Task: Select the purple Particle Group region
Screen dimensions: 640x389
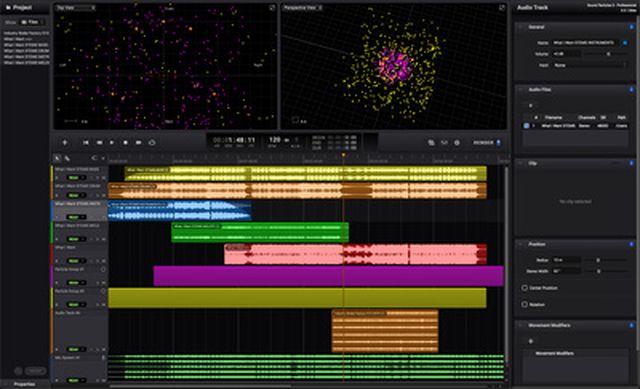Action: coord(329,276)
